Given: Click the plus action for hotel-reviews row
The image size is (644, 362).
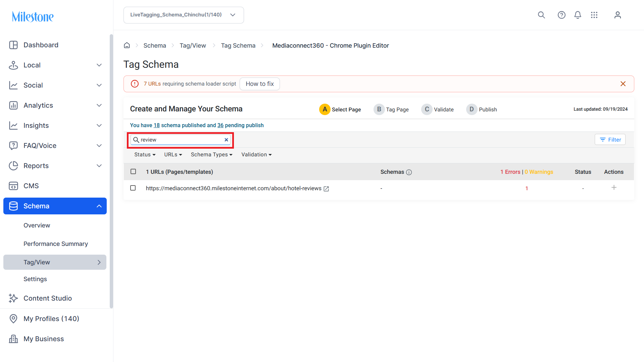Looking at the screenshot, I should tap(614, 188).
